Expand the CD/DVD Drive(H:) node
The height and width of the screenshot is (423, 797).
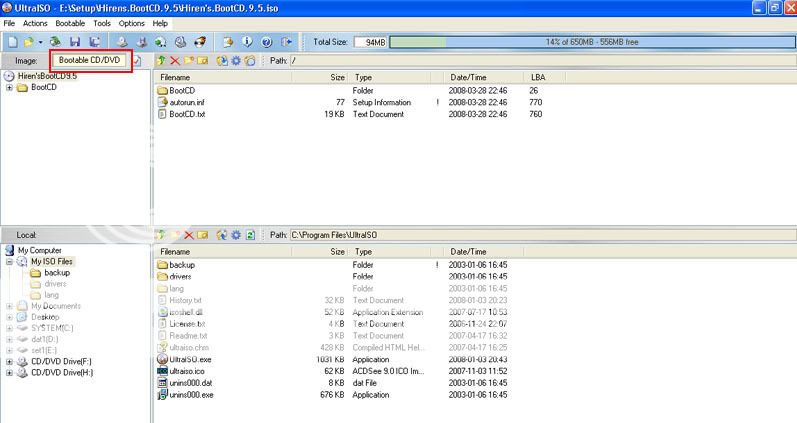9,373
